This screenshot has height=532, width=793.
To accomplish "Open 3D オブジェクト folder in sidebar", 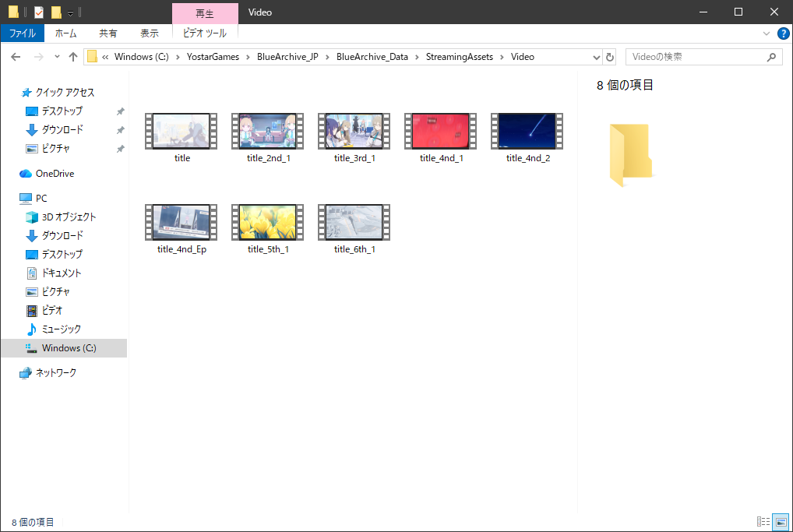I will point(69,217).
